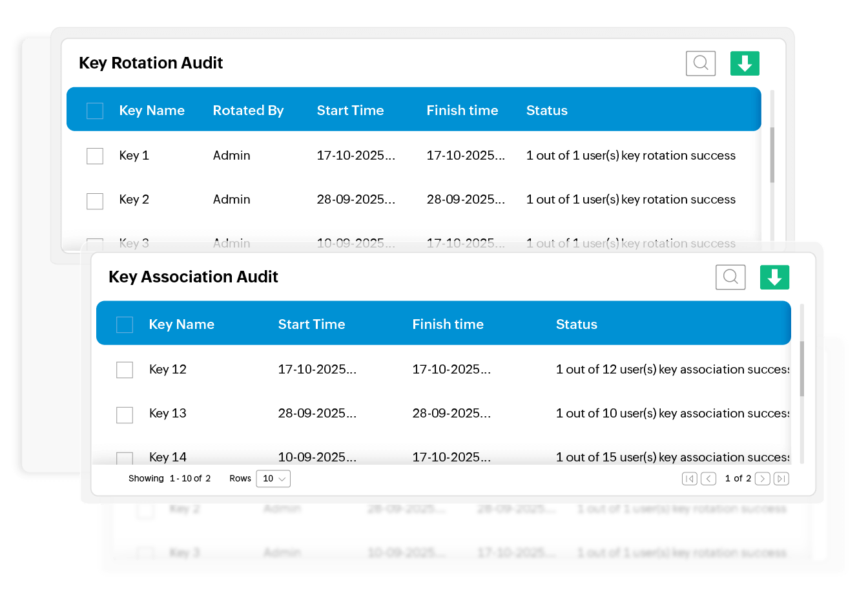
Task: Check the Key 2 row checkbox
Action: (x=95, y=200)
